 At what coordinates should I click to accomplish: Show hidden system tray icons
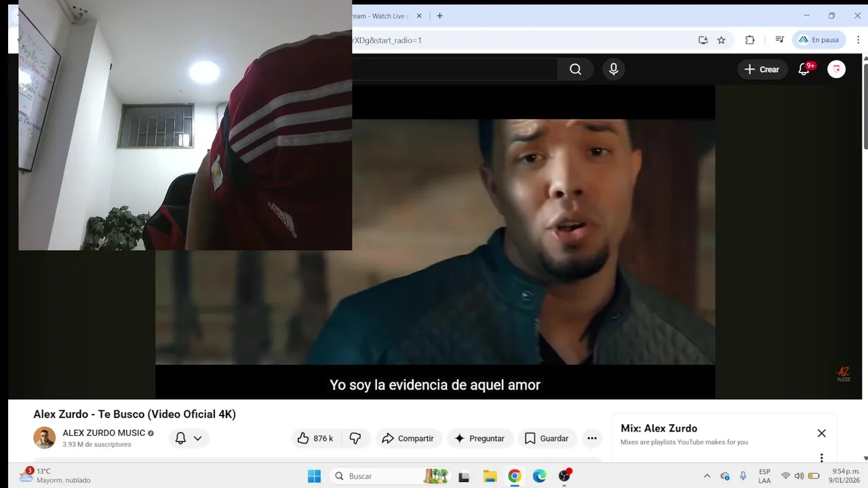pos(707,476)
